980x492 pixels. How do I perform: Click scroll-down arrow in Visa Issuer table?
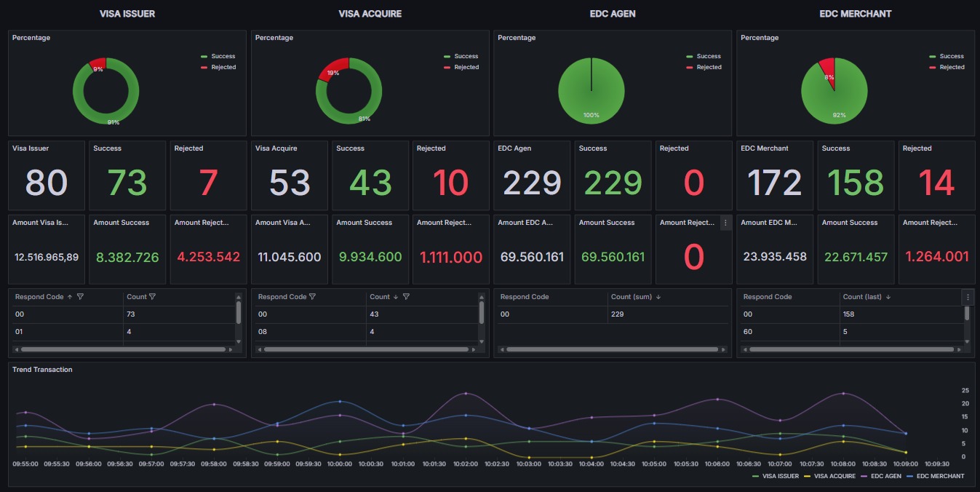click(239, 341)
